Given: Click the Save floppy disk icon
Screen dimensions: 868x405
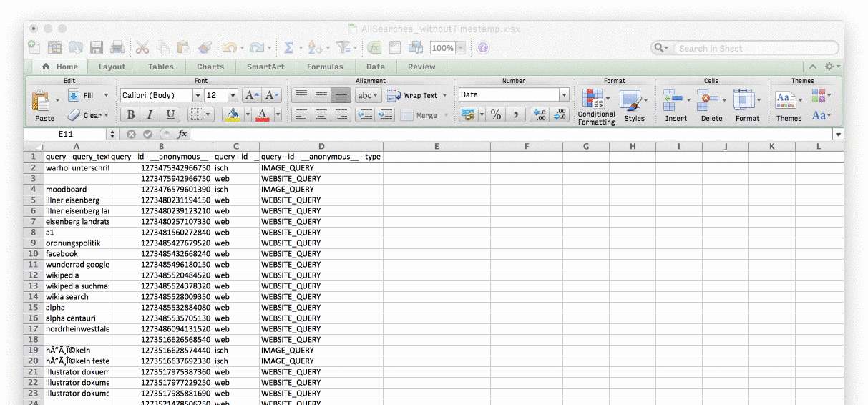Looking at the screenshot, I should [x=97, y=48].
